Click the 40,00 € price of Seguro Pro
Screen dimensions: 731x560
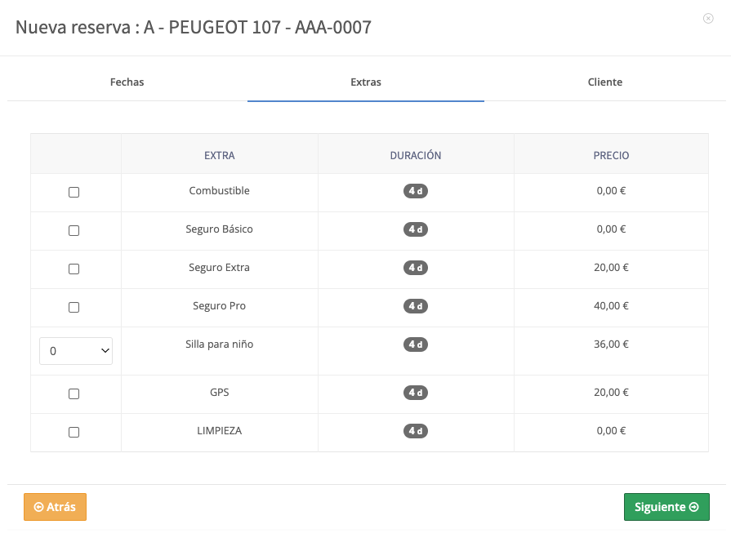coord(611,306)
